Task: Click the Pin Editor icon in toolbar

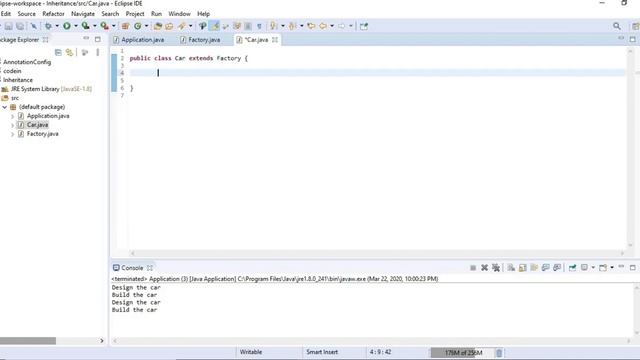Action: click(364, 26)
